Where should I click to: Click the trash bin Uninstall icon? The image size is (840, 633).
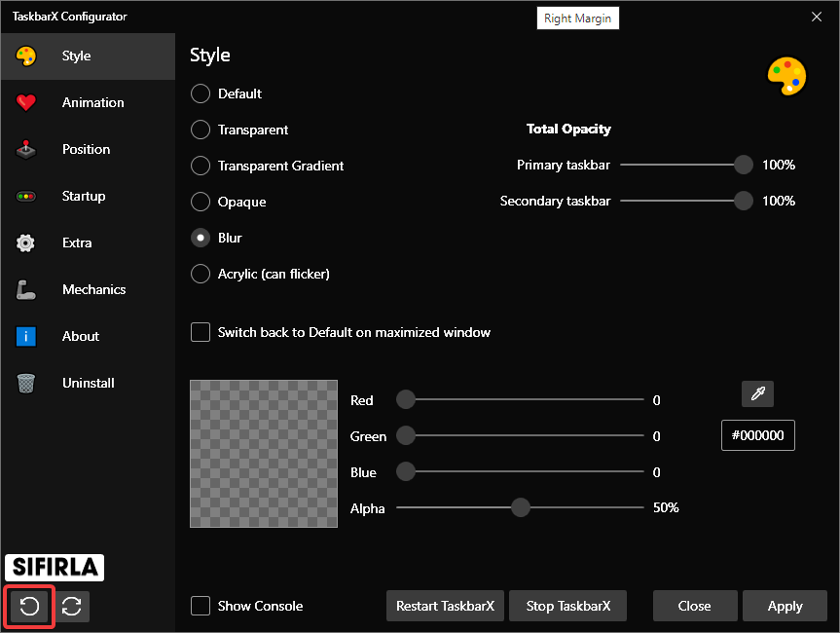tap(26, 384)
